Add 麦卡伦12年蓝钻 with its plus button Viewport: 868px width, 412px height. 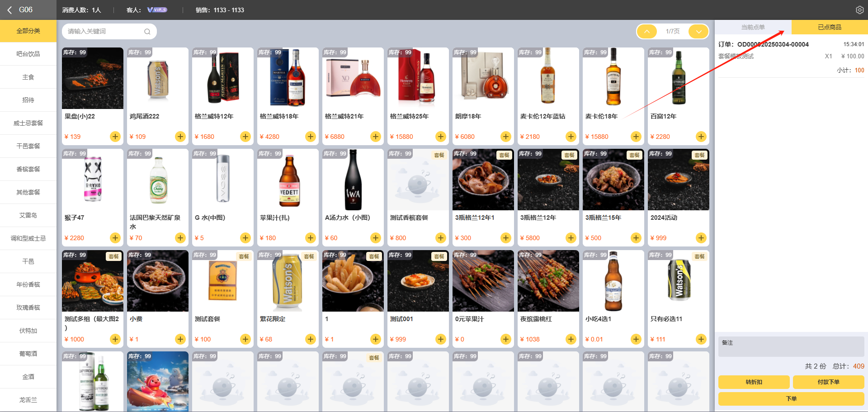pyautogui.click(x=571, y=137)
